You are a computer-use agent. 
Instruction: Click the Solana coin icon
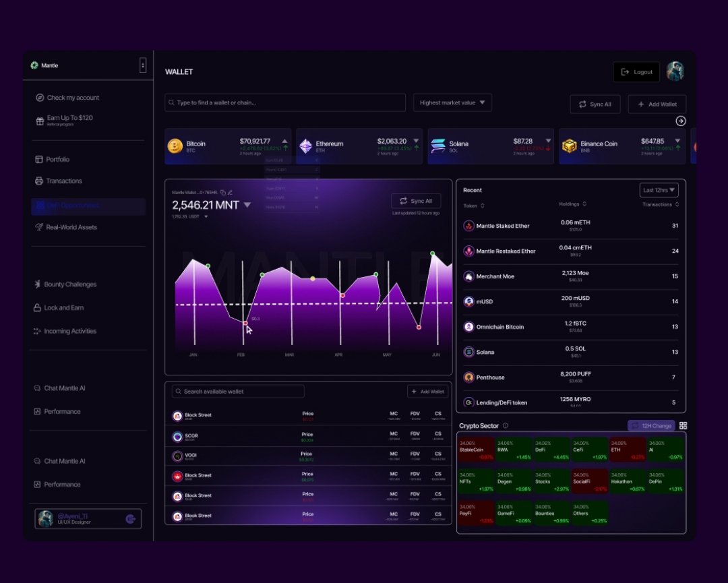438,146
